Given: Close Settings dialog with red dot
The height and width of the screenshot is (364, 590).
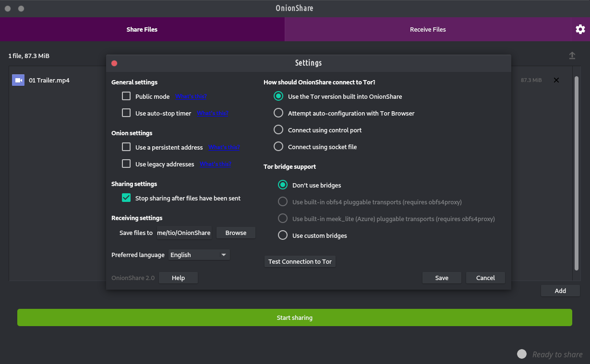Looking at the screenshot, I should 114,63.
